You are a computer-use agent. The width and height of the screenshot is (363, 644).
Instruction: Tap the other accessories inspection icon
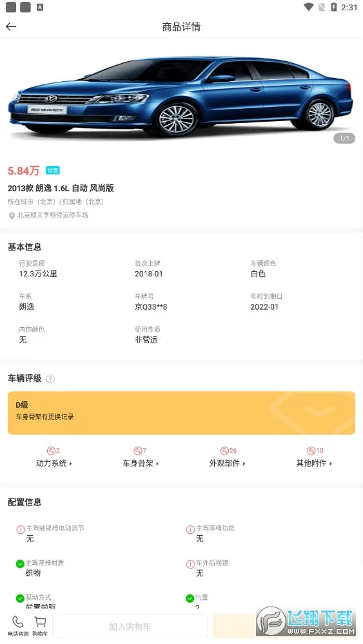(x=311, y=451)
